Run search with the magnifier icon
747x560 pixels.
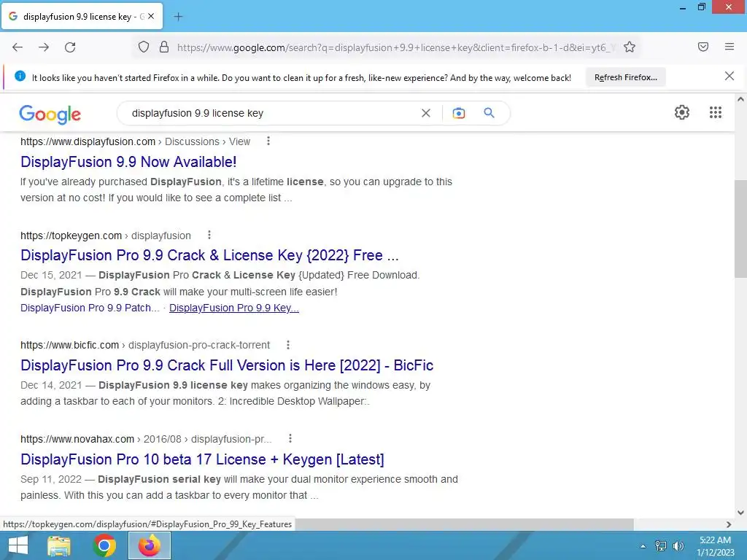(x=489, y=113)
